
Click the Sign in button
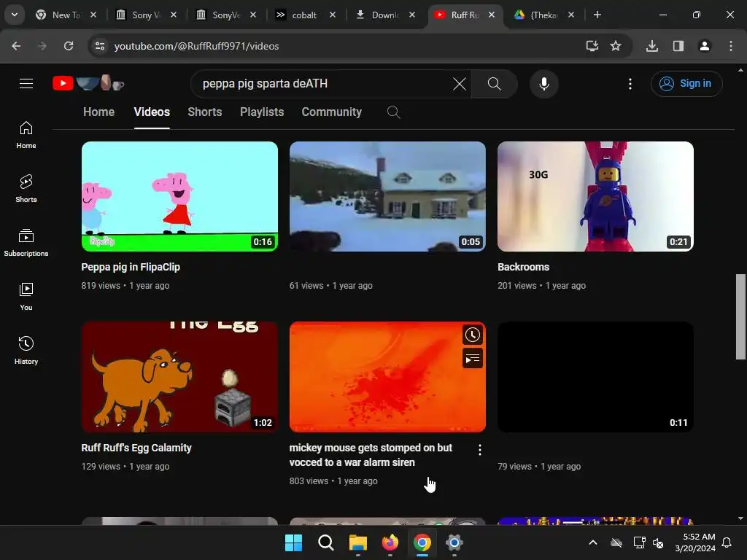point(686,84)
